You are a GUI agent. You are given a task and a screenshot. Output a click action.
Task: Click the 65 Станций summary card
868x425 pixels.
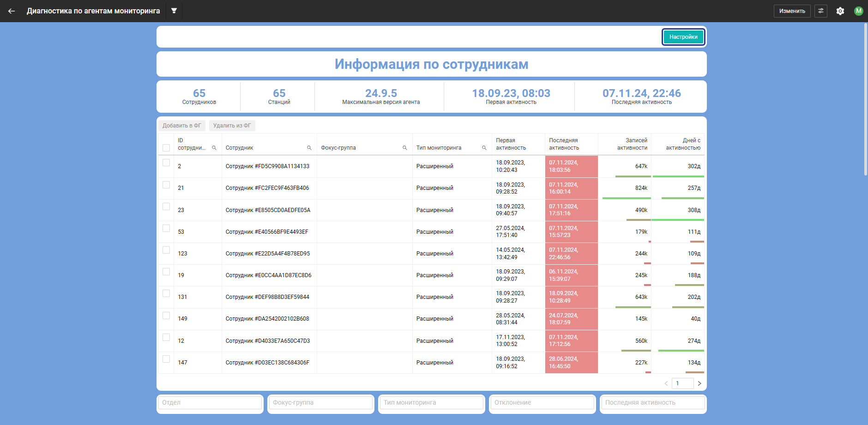point(279,97)
